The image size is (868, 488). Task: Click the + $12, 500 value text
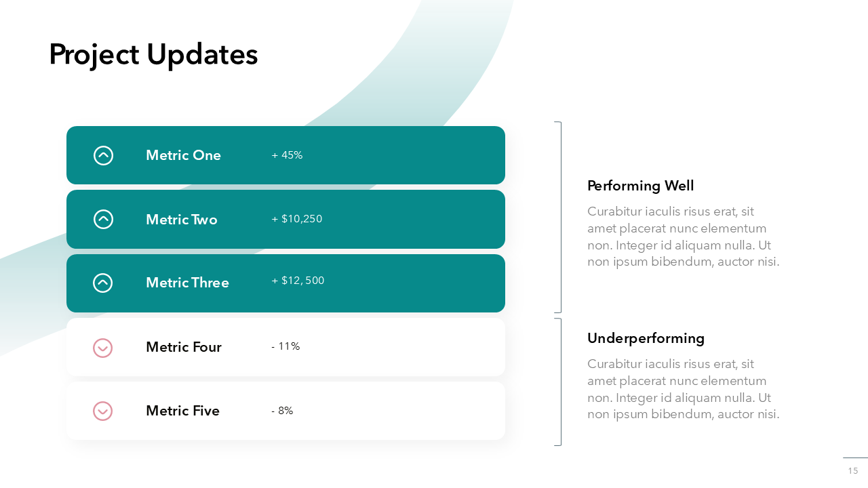[298, 281]
